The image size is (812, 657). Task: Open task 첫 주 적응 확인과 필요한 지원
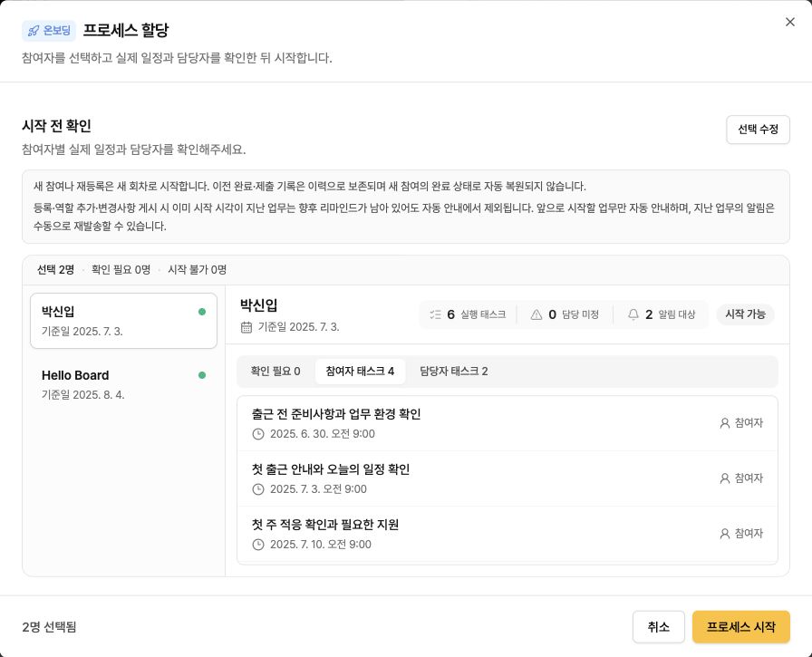click(x=507, y=534)
